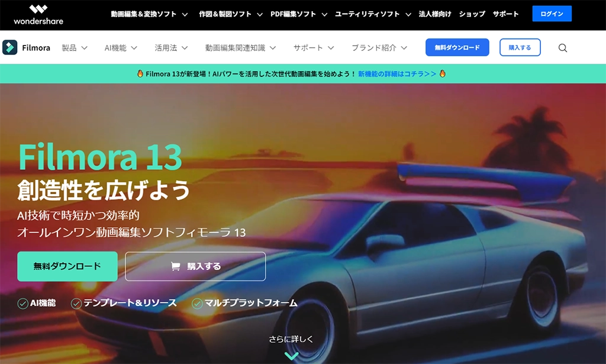The height and width of the screenshot is (364, 606).
Task: Follow the 新機能の詳細はコチラ>> link
Action: (397, 74)
